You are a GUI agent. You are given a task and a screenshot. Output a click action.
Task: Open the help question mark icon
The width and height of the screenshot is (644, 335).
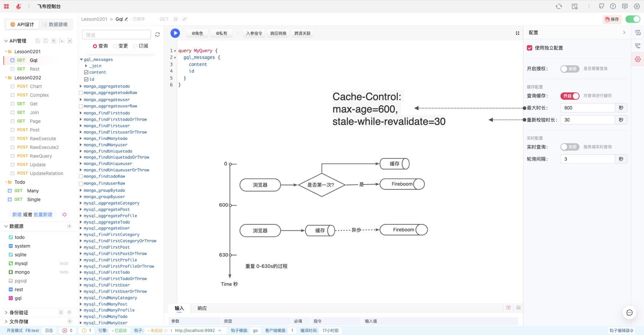(x=613, y=6)
